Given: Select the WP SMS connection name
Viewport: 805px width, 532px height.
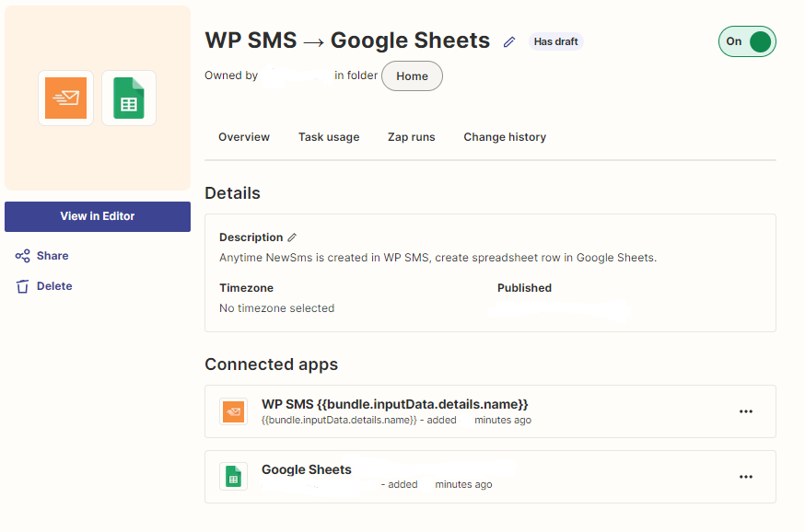Looking at the screenshot, I should (x=395, y=404).
